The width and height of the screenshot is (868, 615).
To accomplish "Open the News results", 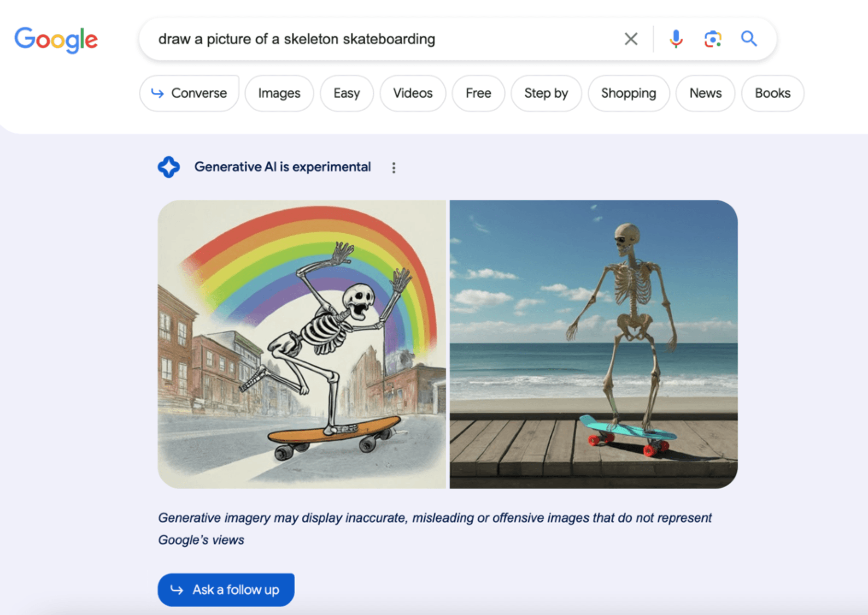I will click(x=705, y=93).
